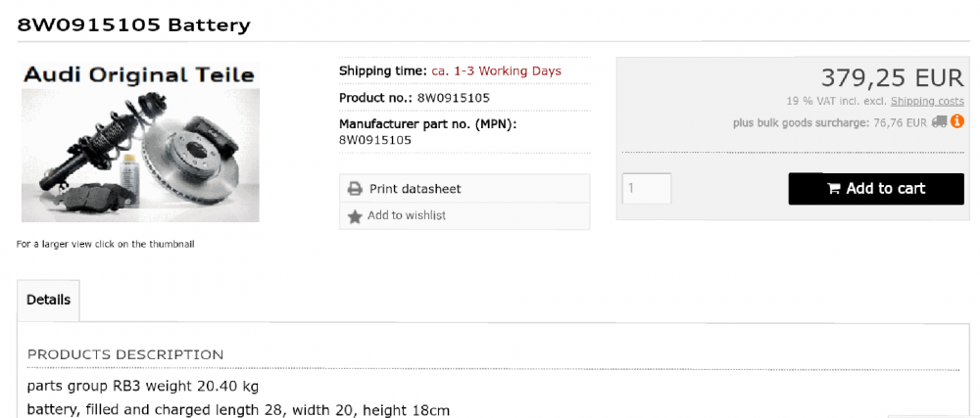Click the cart icon on Add to cart
The height and width of the screenshot is (418, 980).
[x=833, y=188]
